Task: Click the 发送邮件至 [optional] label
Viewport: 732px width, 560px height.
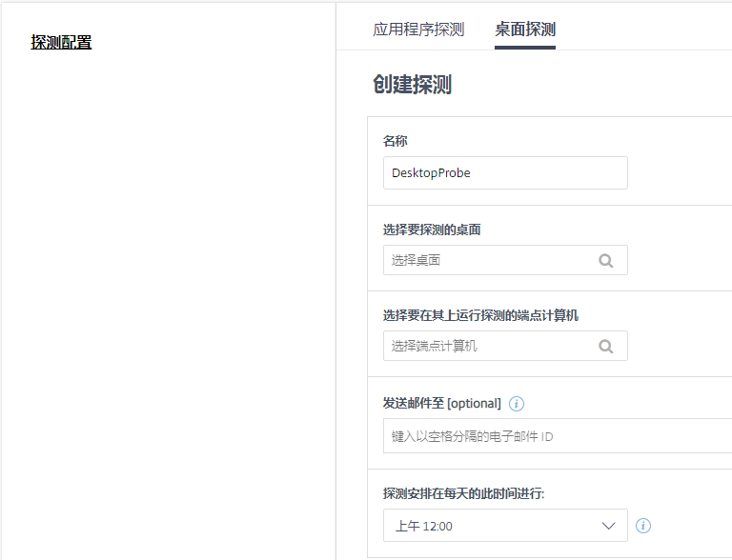Action: 441,403
